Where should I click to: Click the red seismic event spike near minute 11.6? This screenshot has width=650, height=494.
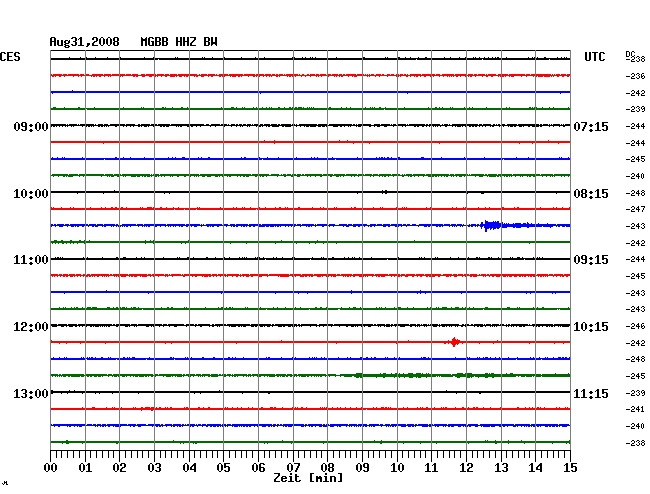(454, 342)
